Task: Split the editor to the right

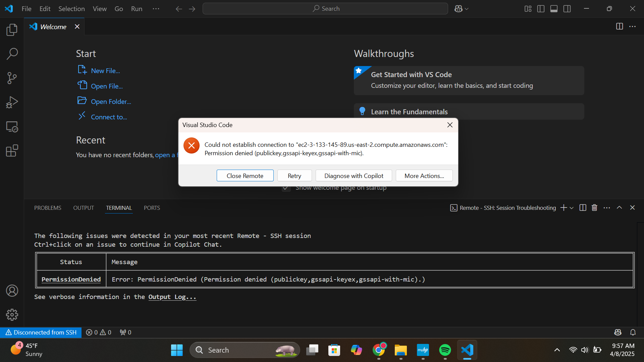Action: pyautogui.click(x=620, y=26)
